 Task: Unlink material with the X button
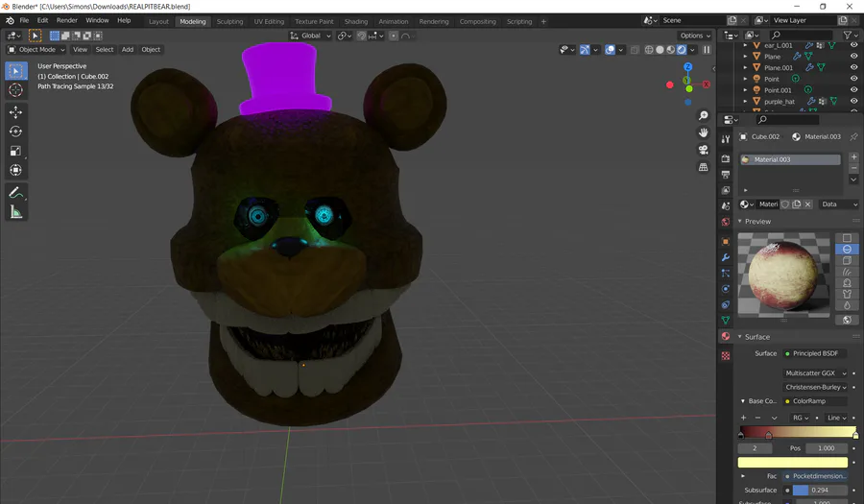(807, 204)
